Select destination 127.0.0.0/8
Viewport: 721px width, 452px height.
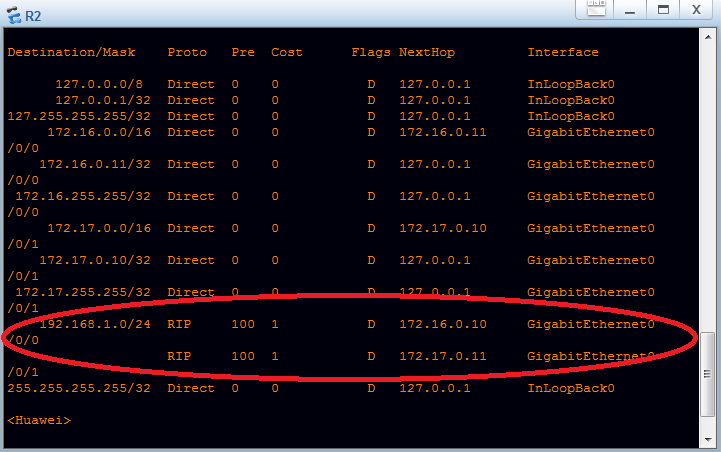click(x=99, y=84)
